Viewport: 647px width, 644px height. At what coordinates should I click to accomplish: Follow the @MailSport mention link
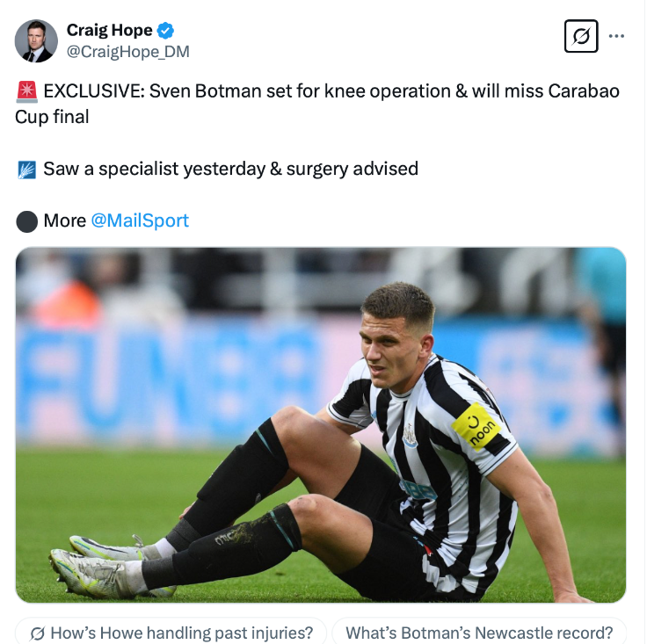[x=140, y=221]
